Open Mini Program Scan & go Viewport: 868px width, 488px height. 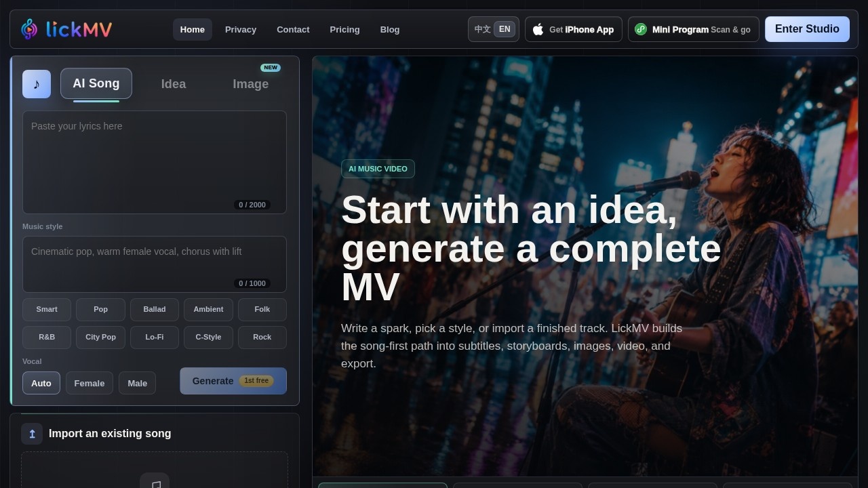click(694, 29)
